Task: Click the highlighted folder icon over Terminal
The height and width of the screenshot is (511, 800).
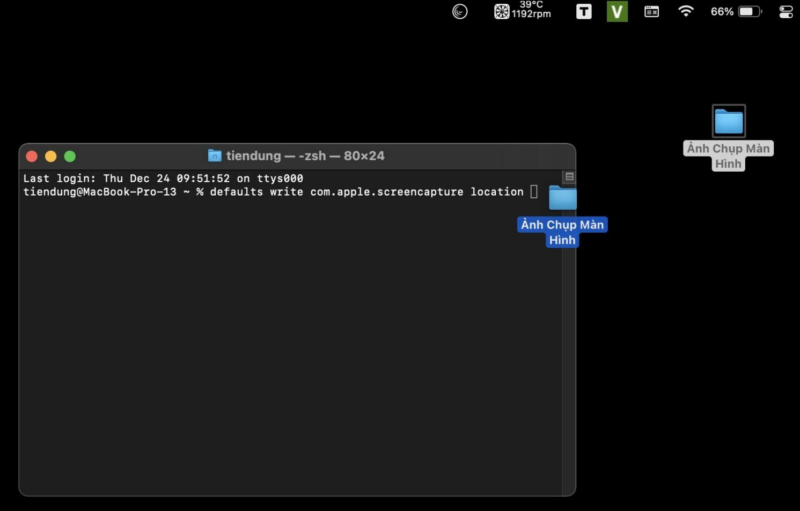Action: point(563,198)
